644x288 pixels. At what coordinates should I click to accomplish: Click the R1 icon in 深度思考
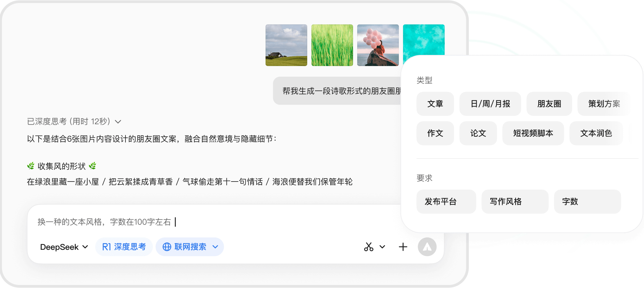tap(106, 247)
